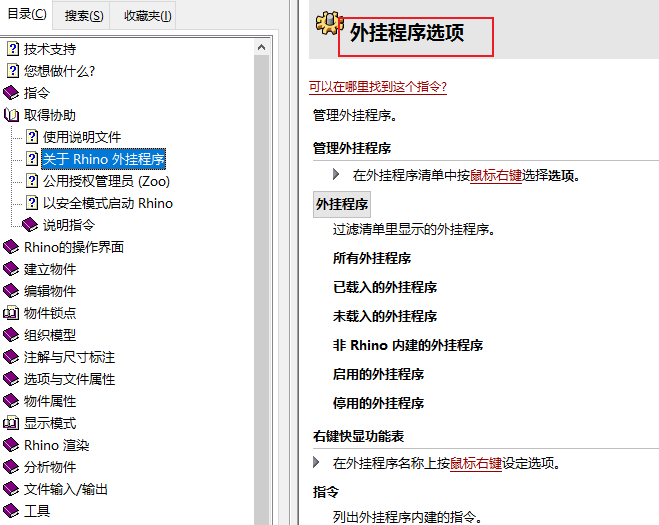Select the 您想做什么? tree entry
Screen dimensions: 659x525
59,71
